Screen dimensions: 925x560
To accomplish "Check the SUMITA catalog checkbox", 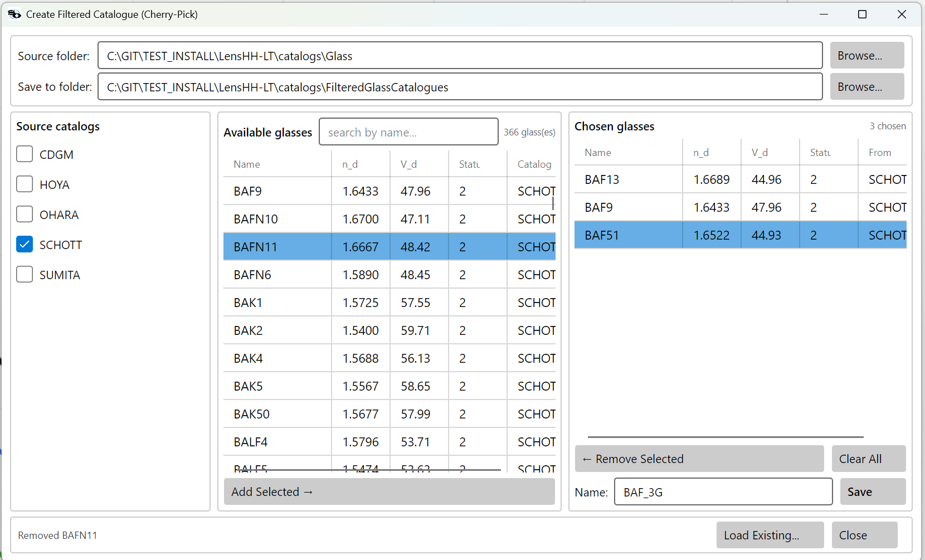I will pos(25,274).
